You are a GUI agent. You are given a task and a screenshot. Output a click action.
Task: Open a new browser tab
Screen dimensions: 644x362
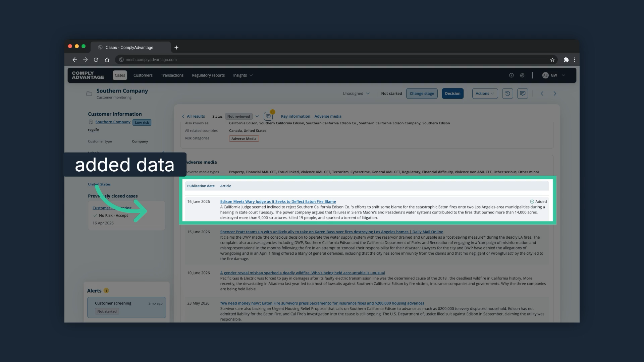point(176,48)
